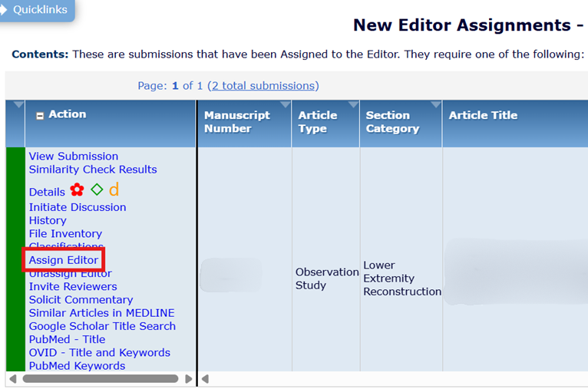Viewport: 588px width, 389px height.
Task: Click the orange 'd' icon
Action: [114, 190]
